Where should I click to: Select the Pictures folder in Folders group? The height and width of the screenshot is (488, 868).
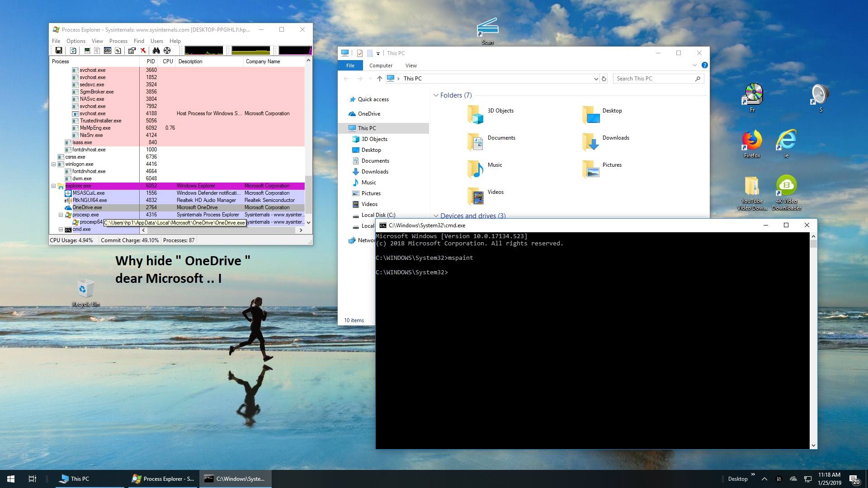pos(602,169)
